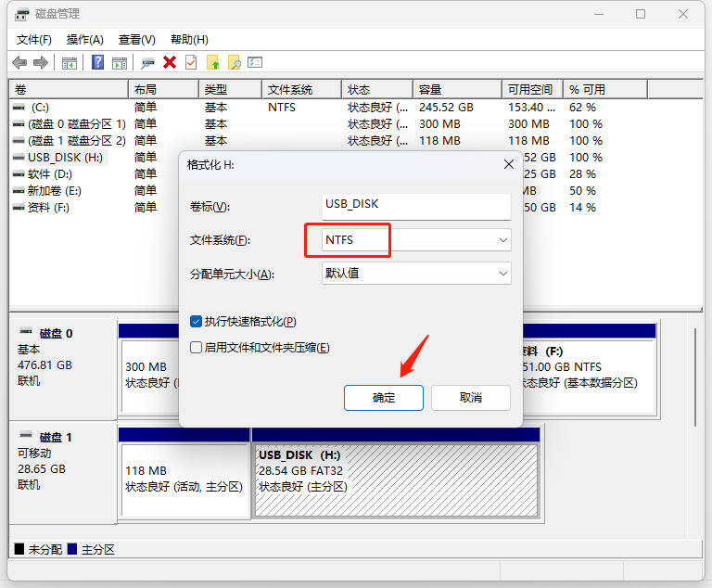Disable the quick format checkbox
This screenshot has width=712, height=588.
click(x=196, y=321)
